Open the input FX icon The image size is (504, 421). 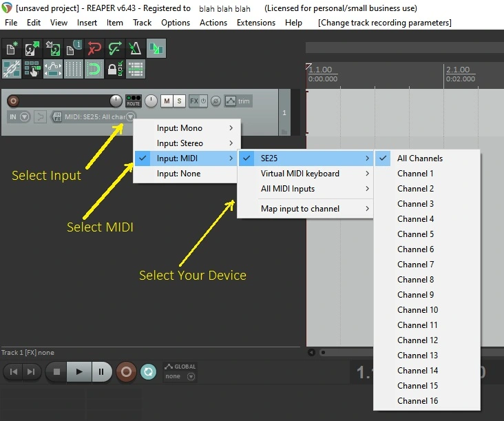click(x=58, y=116)
